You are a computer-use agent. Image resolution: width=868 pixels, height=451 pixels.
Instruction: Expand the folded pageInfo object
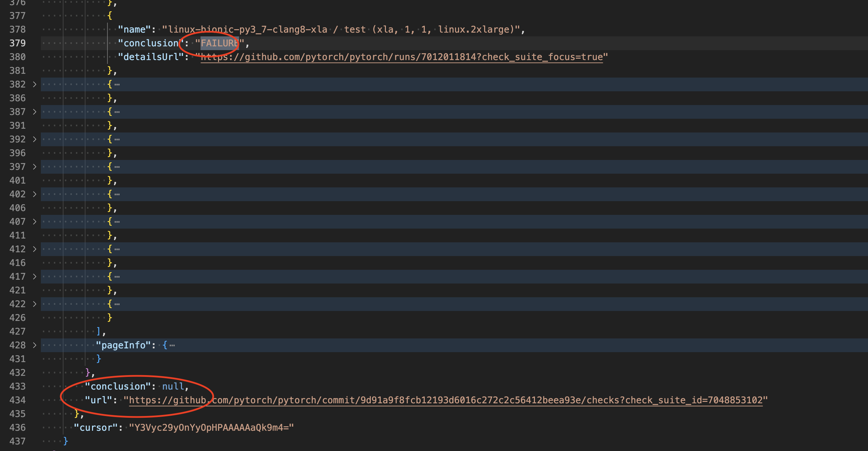(34, 345)
